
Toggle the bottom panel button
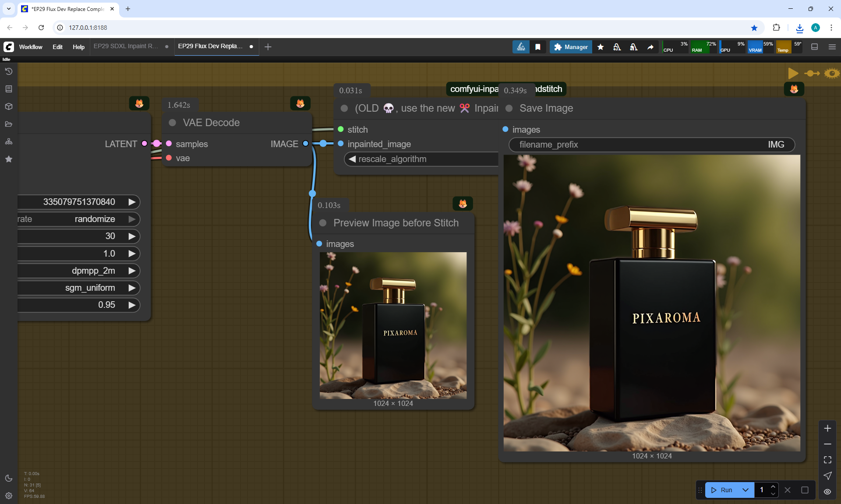815,47
